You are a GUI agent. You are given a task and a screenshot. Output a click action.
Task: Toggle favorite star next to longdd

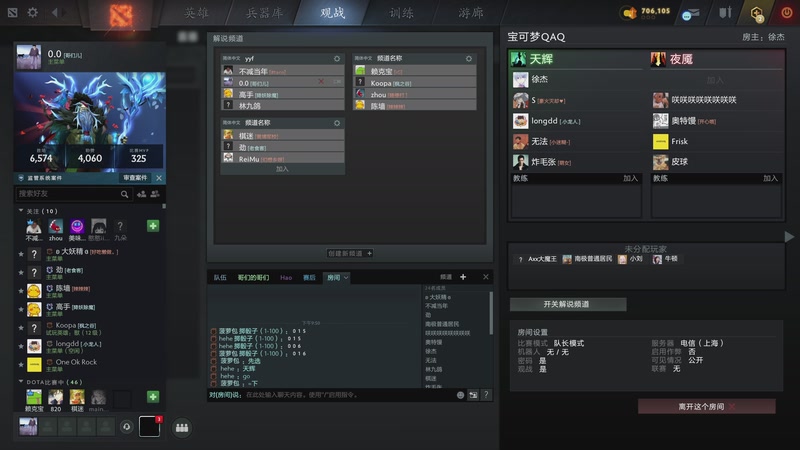point(21,346)
